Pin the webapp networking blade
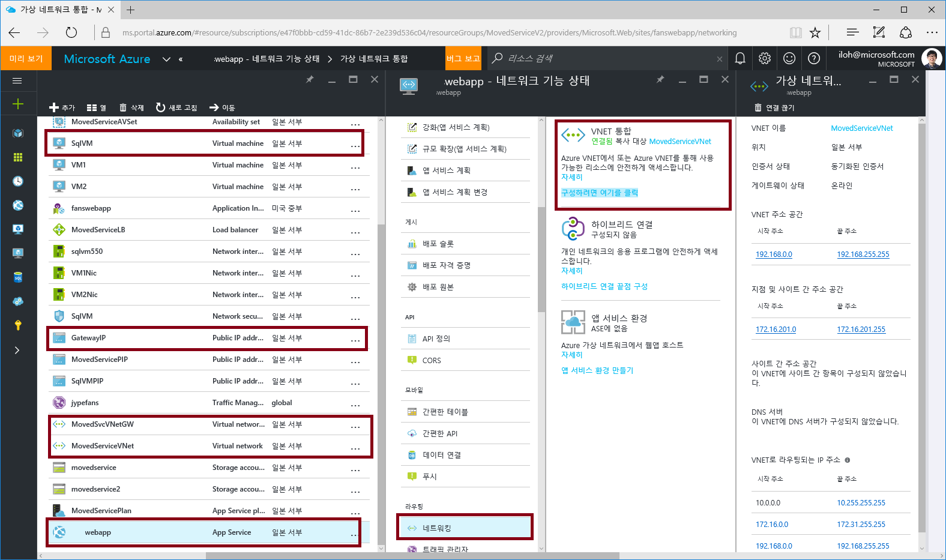This screenshot has height=560, width=946. tap(660, 79)
